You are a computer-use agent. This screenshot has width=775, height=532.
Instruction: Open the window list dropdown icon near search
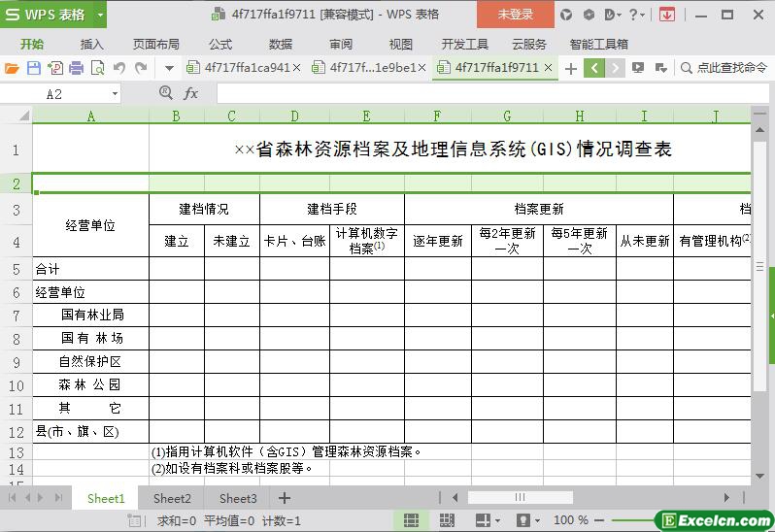click(x=660, y=68)
